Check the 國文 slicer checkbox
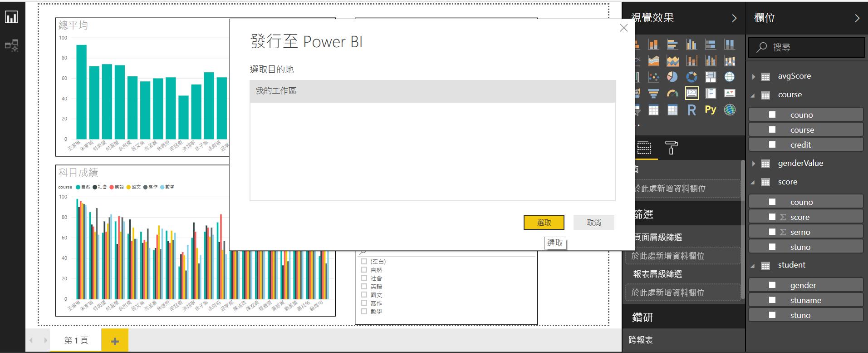The width and height of the screenshot is (868, 353). click(x=364, y=295)
